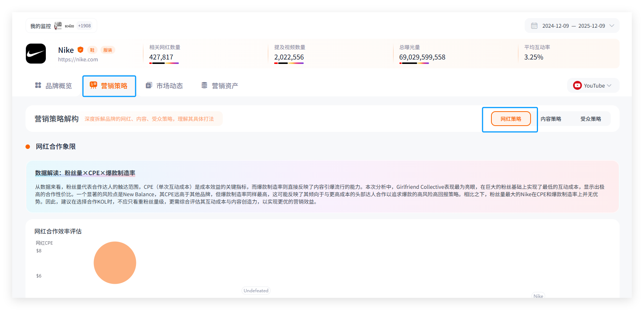Click the large orange bubble in chart
Screen dimensions: 644x310
[x=115, y=263]
